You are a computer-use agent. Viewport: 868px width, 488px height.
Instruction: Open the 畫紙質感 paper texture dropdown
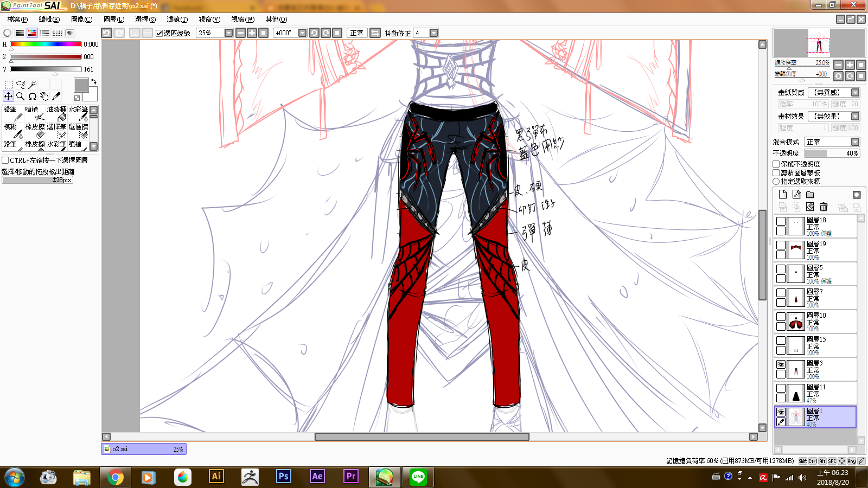click(855, 93)
